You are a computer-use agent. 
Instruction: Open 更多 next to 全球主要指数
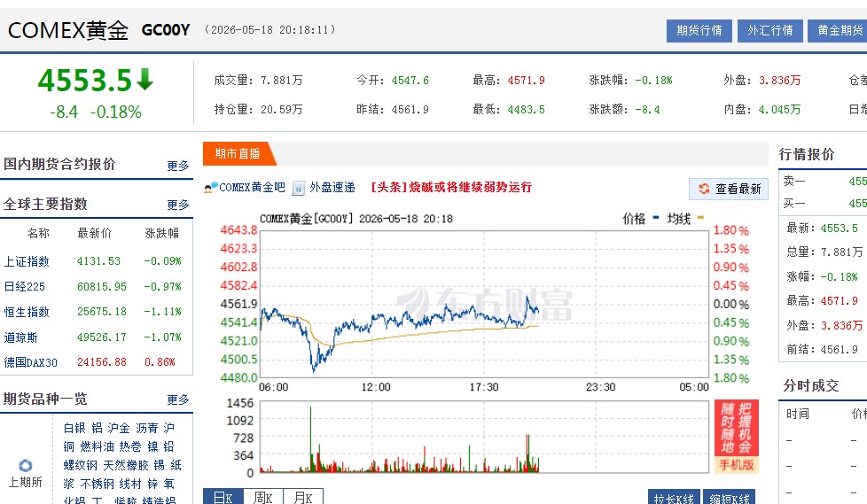pos(178,205)
